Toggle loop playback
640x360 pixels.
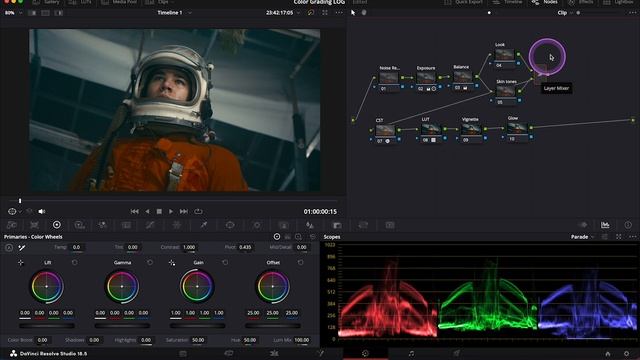pyautogui.click(x=198, y=211)
